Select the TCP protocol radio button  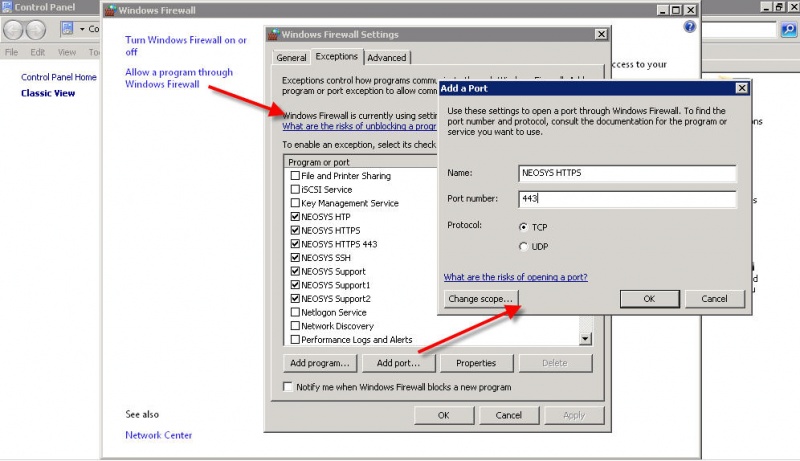(x=523, y=227)
